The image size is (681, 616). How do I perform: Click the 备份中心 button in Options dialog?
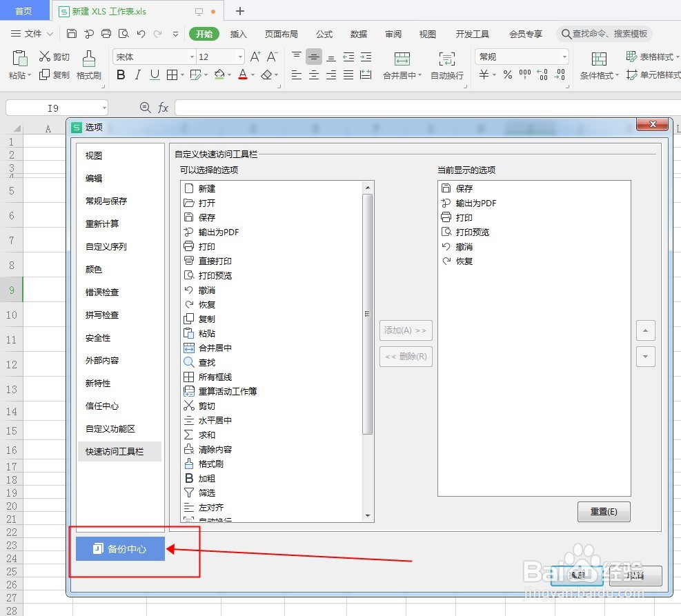click(120, 548)
